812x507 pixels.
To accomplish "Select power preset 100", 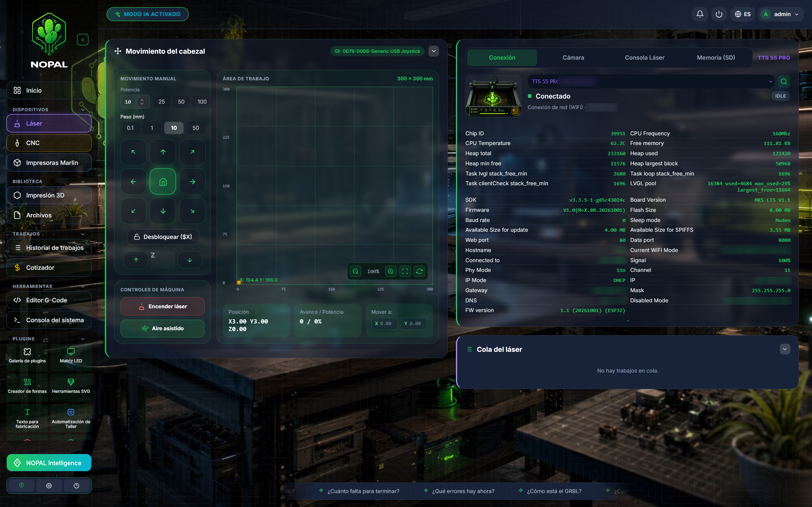I will coord(202,102).
